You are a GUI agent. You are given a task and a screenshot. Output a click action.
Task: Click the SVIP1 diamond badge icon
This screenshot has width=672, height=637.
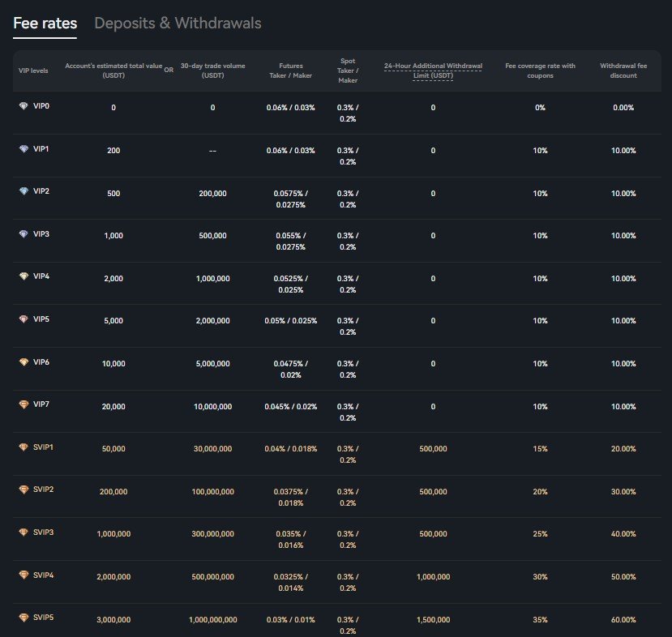(23, 447)
